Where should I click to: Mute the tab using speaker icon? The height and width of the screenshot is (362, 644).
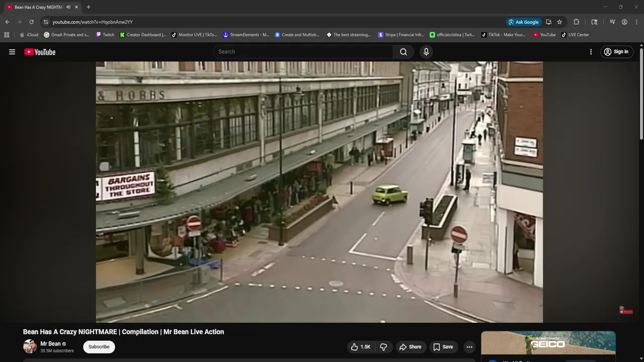point(68,7)
